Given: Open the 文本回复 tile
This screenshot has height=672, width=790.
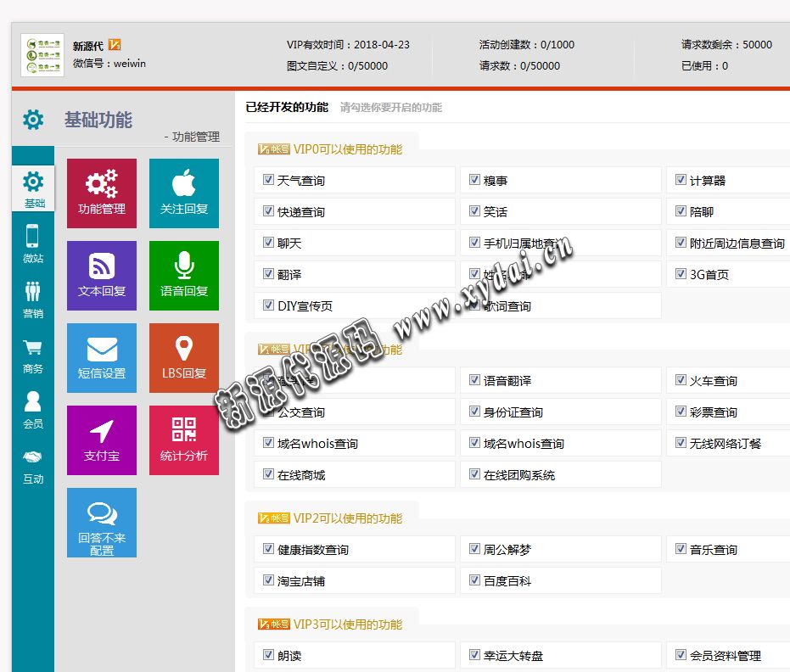Looking at the screenshot, I should click(x=102, y=276).
